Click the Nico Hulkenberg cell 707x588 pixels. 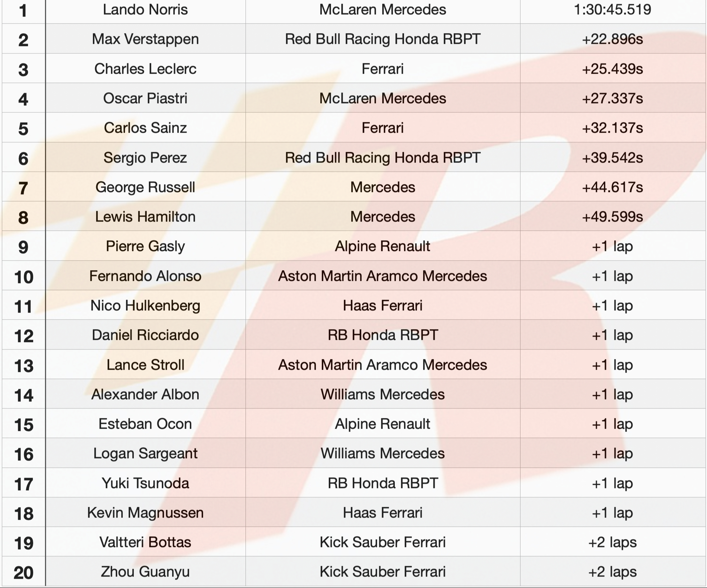(x=145, y=306)
